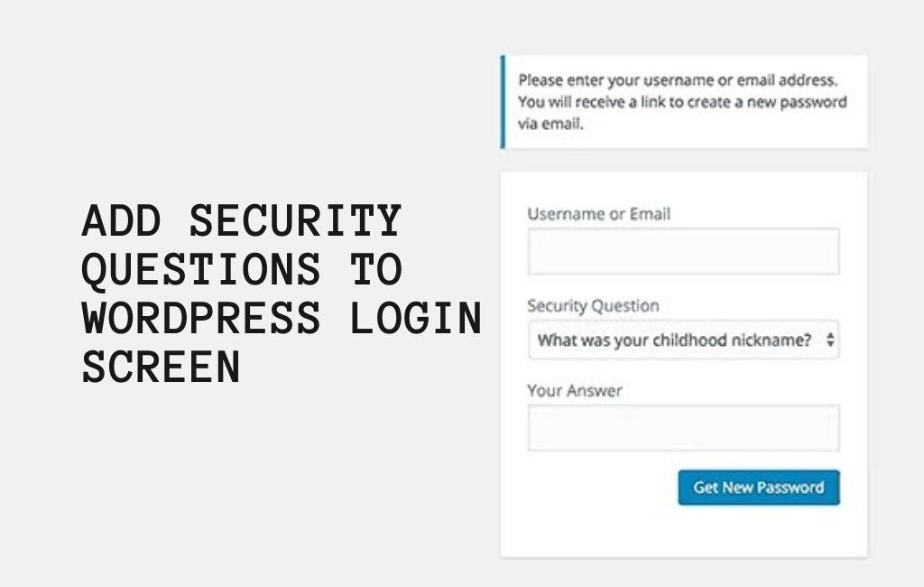The width and height of the screenshot is (924, 587).
Task: Click the dropdown stepper arrows
Action: coord(829,340)
